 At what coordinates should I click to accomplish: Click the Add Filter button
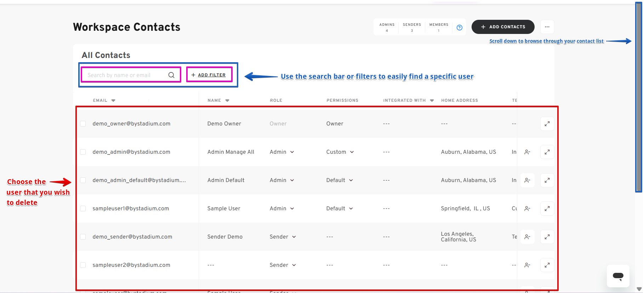coord(209,75)
